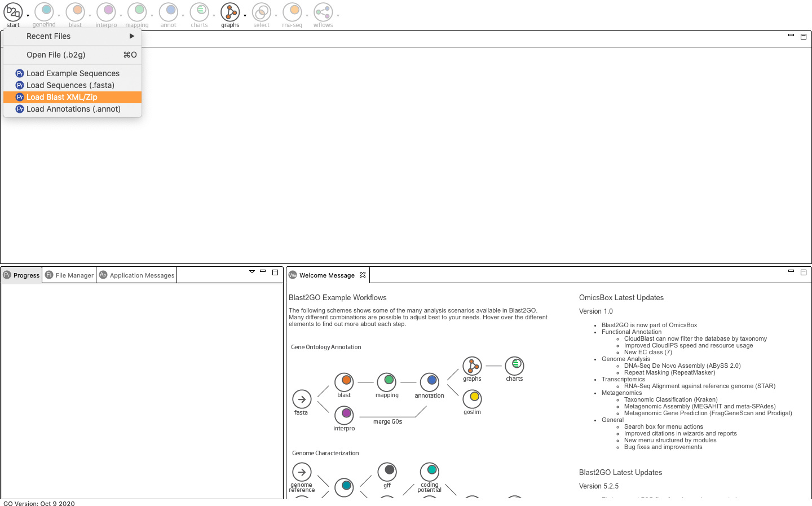Choose Open File (.b2g) menu item
This screenshot has width=812, height=506.
pos(72,55)
